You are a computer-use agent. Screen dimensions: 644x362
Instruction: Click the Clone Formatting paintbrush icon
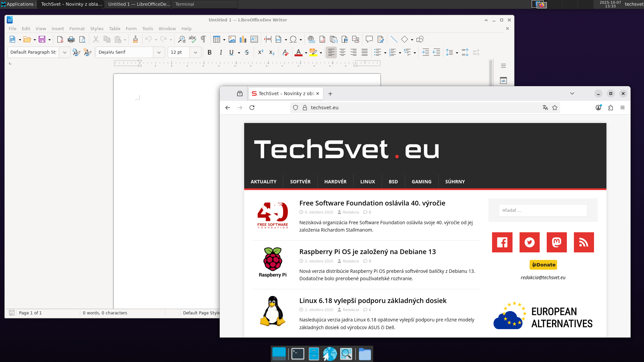point(135,40)
